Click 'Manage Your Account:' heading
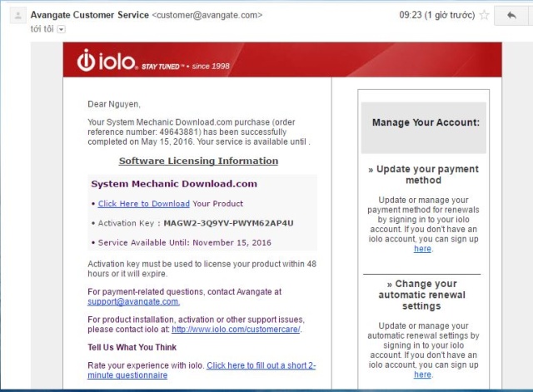 click(x=426, y=122)
